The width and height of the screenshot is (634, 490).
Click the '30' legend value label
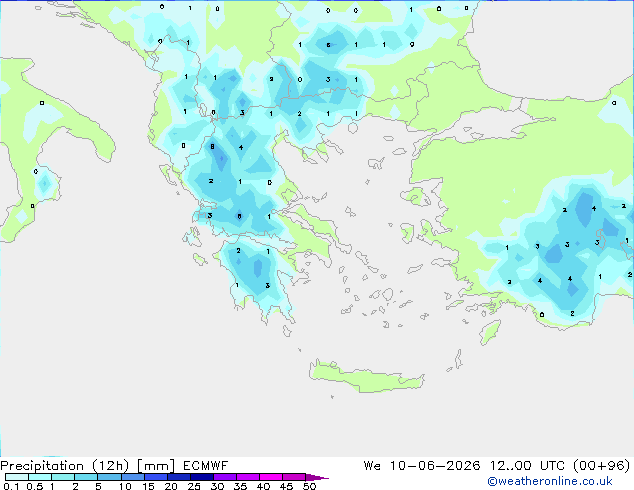pos(217,486)
